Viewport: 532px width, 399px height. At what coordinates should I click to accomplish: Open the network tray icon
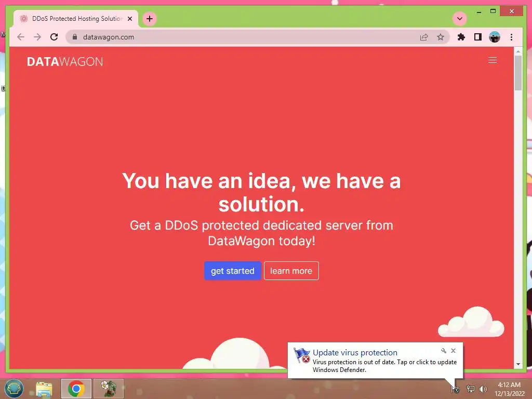coord(470,389)
